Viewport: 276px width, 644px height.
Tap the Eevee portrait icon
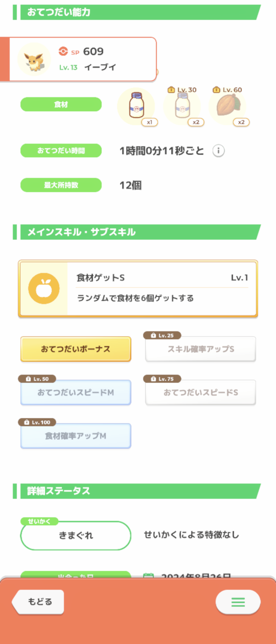[34, 60]
